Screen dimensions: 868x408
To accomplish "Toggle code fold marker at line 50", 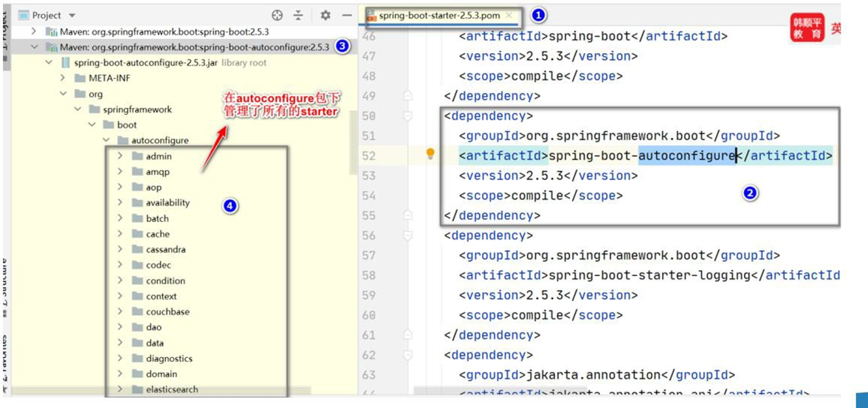I will 407,116.
